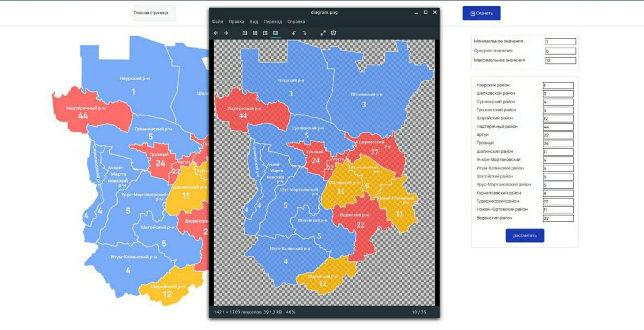Click the рассчитать button

click(x=525, y=235)
